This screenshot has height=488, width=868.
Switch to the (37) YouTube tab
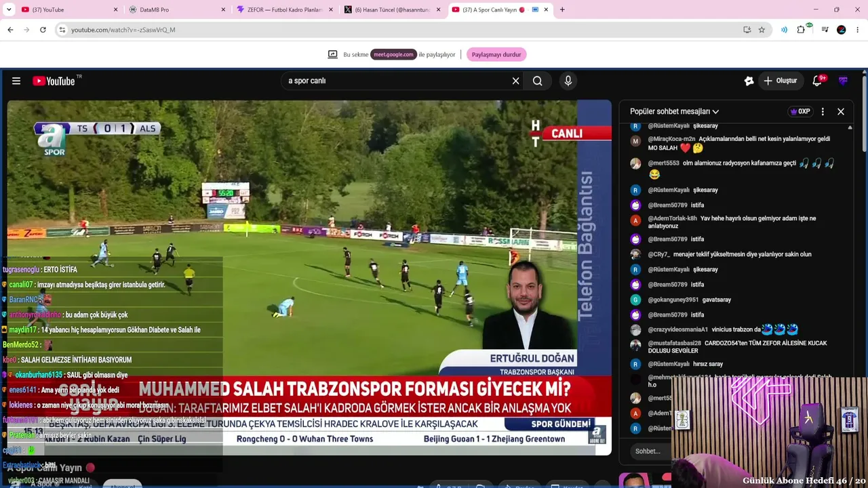click(68, 9)
